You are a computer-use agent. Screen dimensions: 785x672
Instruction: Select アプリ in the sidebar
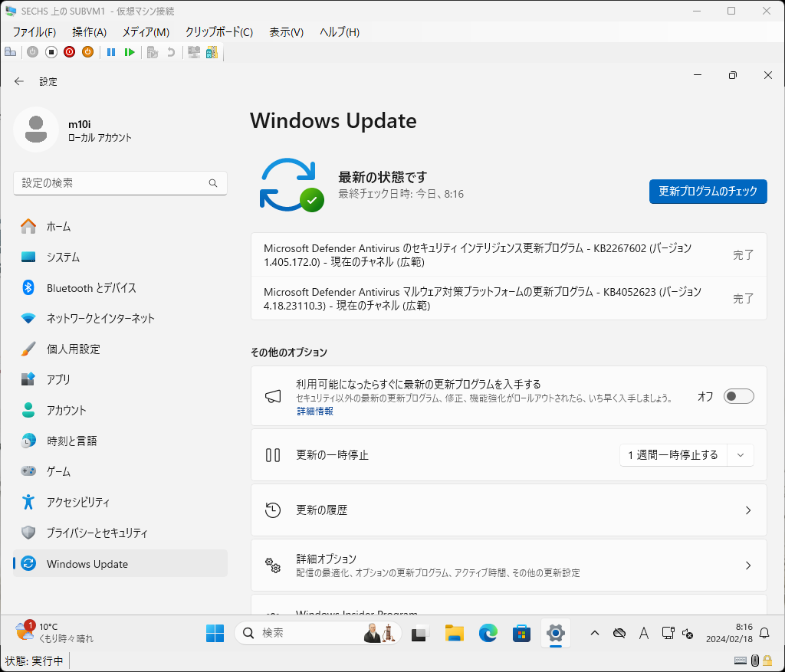pos(120,380)
